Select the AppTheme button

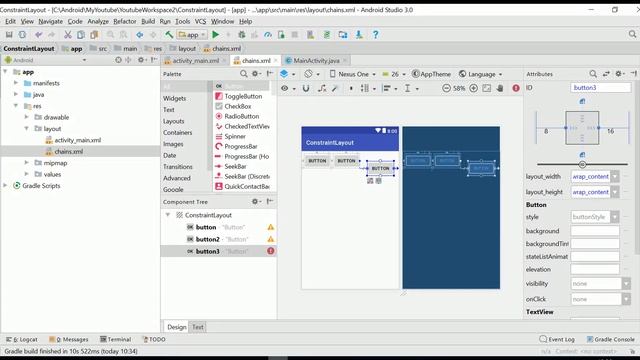pos(431,74)
